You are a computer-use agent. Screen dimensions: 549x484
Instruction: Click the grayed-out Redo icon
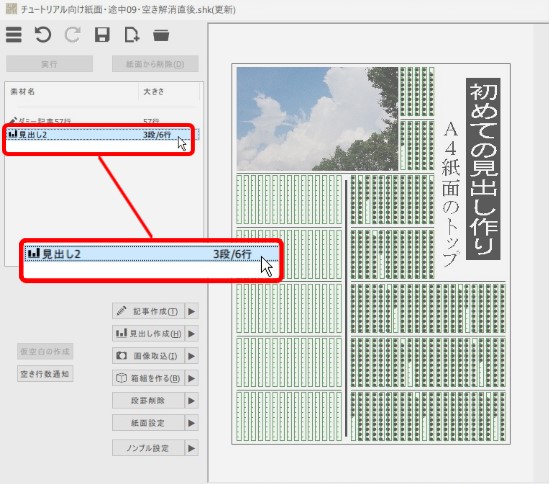coord(72,35)
